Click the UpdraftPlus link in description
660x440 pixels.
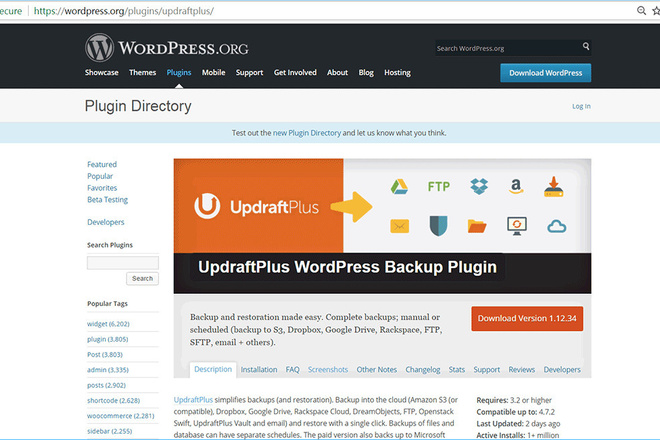click(193, 400)
